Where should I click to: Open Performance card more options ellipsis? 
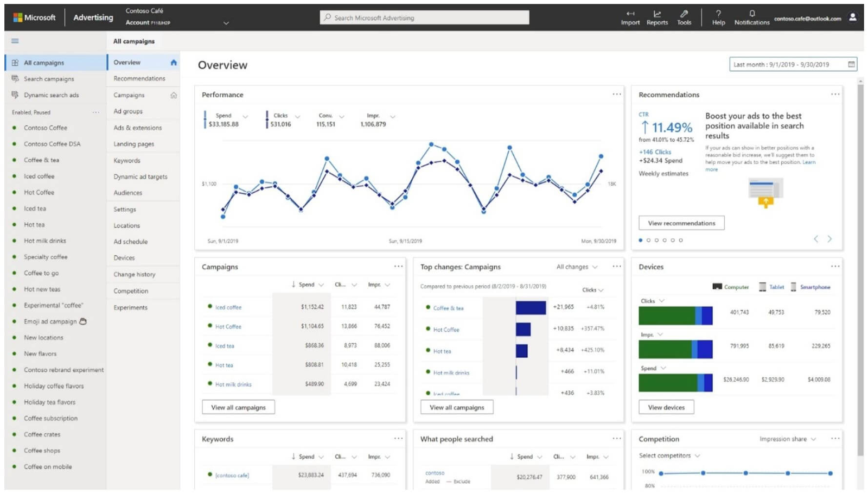click(617, 94)
